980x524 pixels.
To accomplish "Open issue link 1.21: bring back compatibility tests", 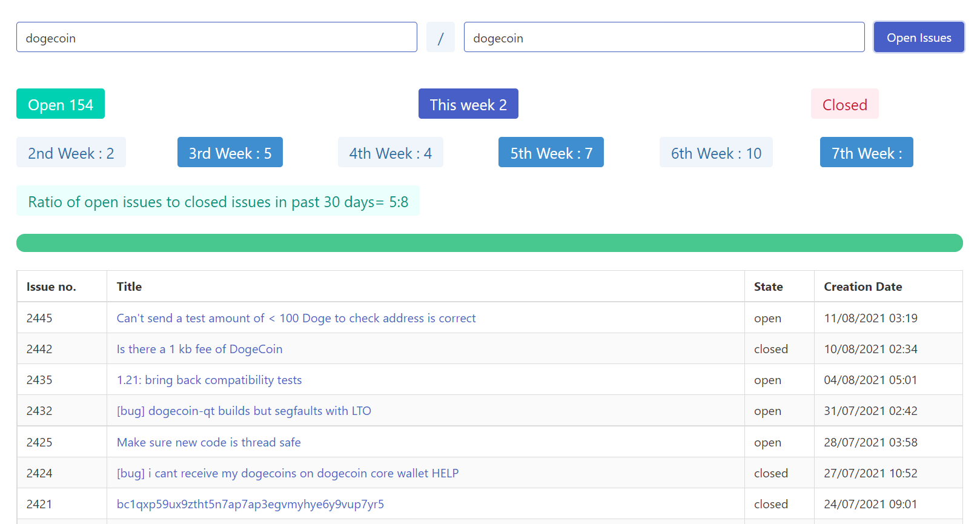I will click(210, 380).
